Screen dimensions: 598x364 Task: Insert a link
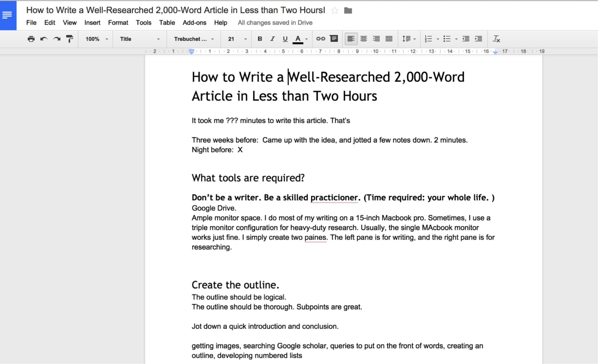pos(321,39)
